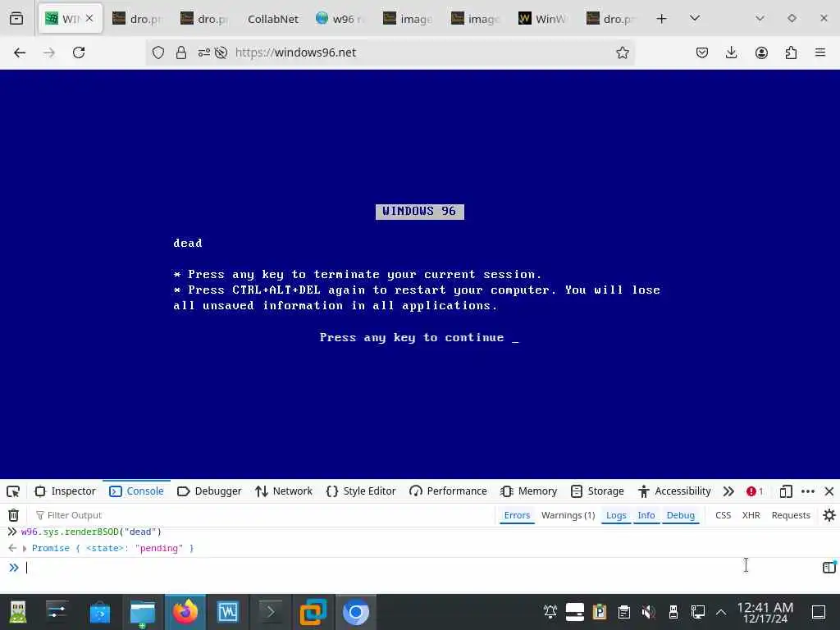The width and height of the screenshot is (840, 630).
Task: Toggle the Requests filter
Action: (791, 515)
